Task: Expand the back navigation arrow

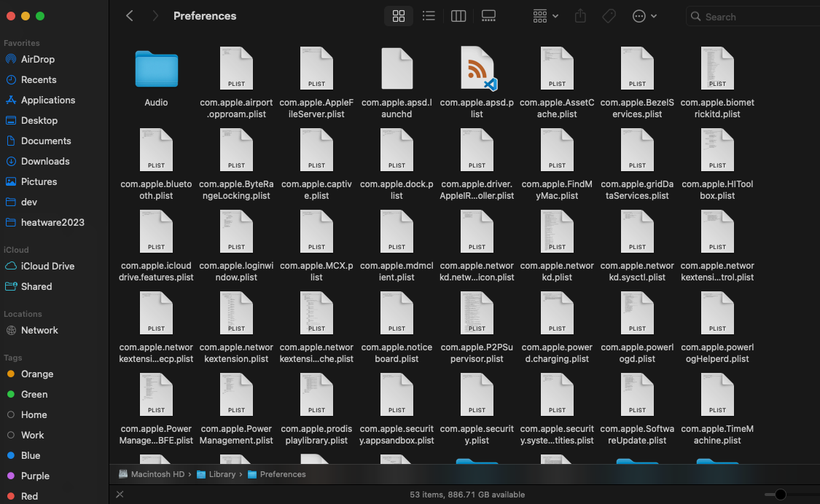Action: (129, 15)
